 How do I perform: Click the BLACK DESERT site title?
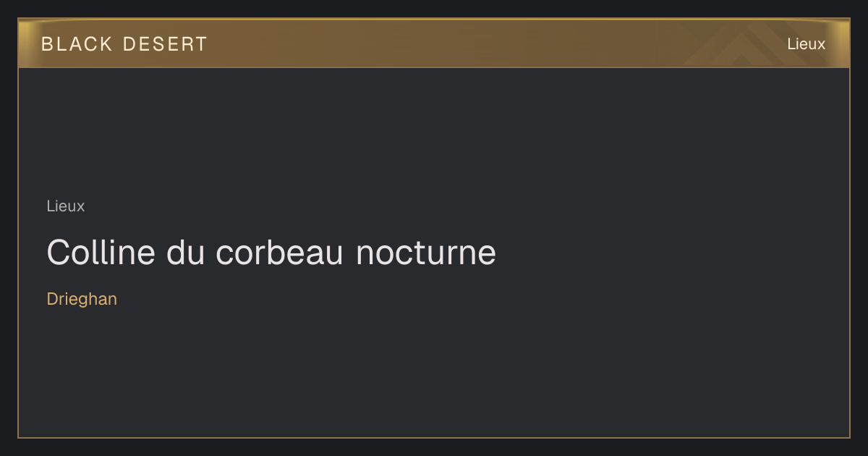click(x=124, y=44)
